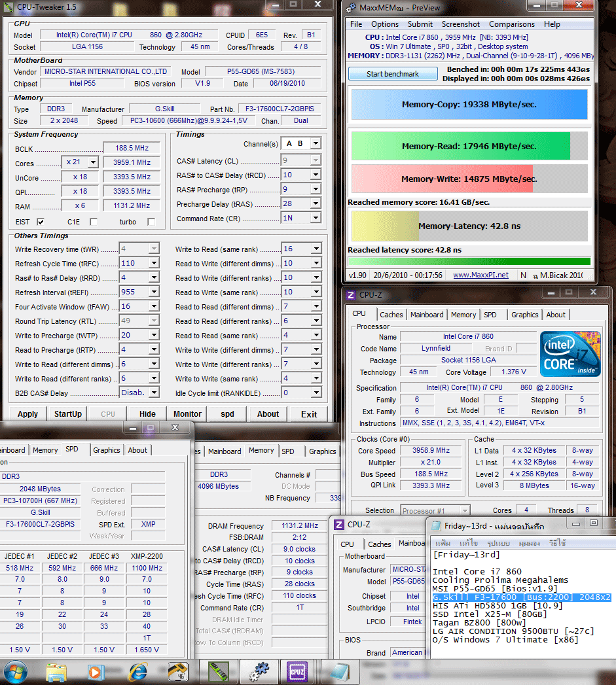Open Refresh Interval (tREFI) dropdown
This screenshot has width=616, height=685.
pos(154,292)
